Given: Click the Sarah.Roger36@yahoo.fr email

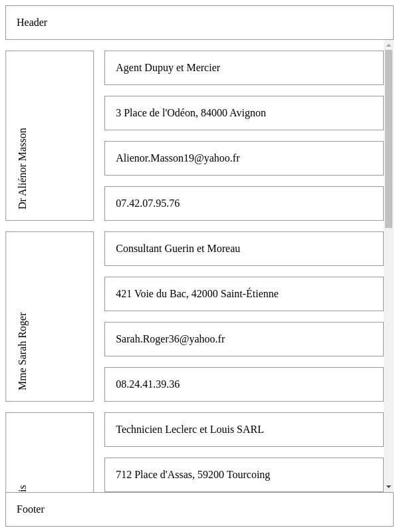Looking at the screenshot, I should pos(243,339).
